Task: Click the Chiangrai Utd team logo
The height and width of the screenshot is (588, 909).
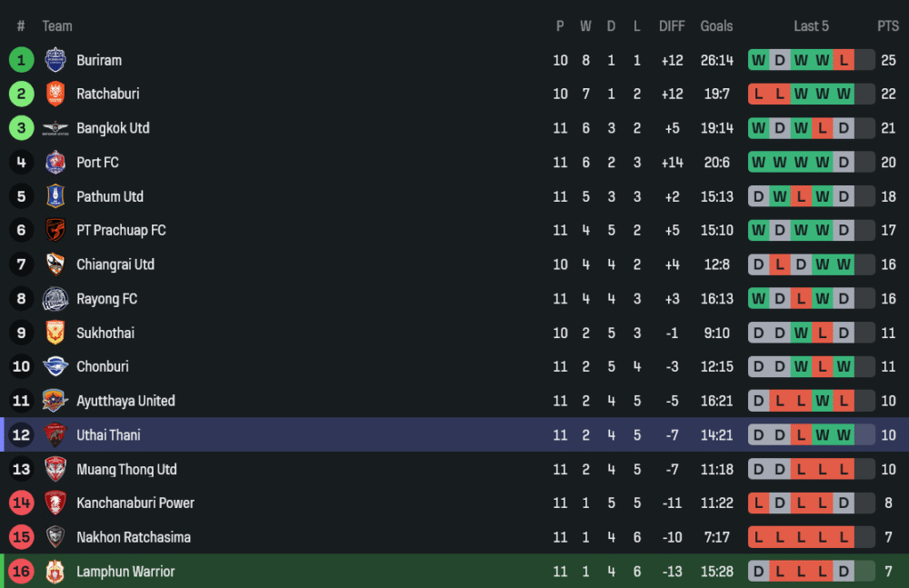Action: [55, 264]
